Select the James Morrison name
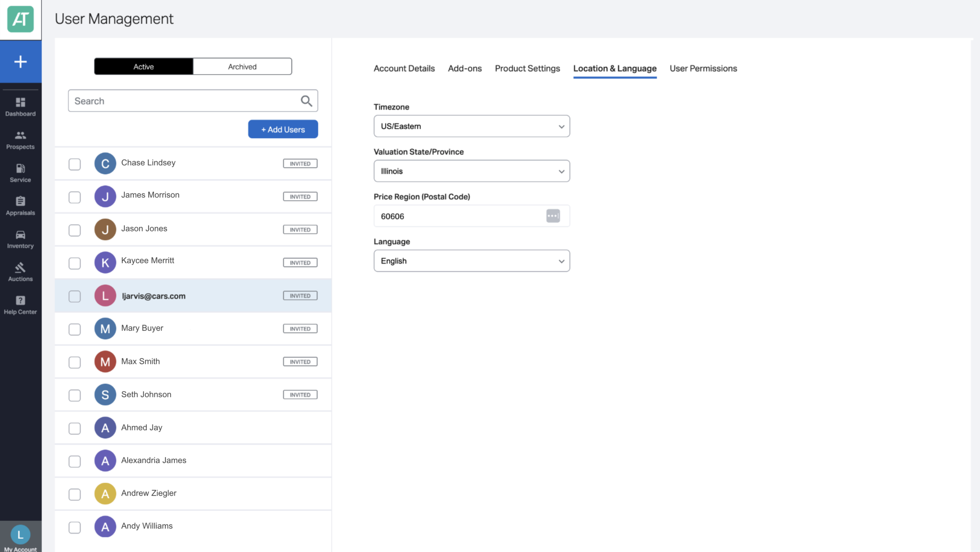980x552 pixels. click(150, 195)
